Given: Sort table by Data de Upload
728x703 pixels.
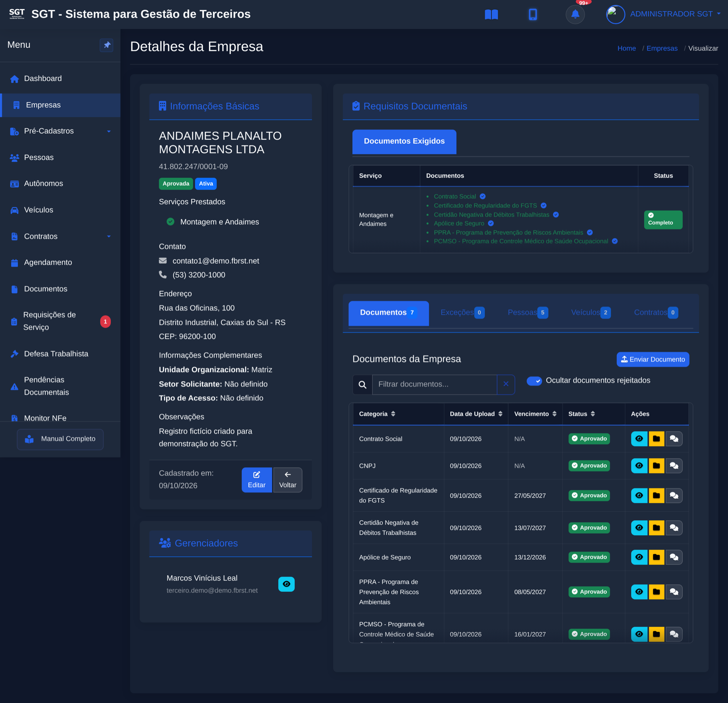Looking at the screenshot, I should click(476, 414).
